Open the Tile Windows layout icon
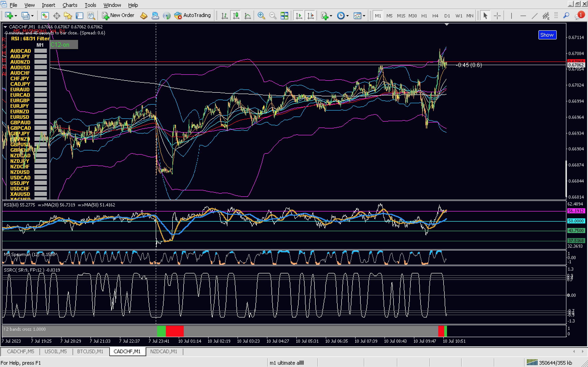This screenshot has height=367, width=588. coord(284,16)
